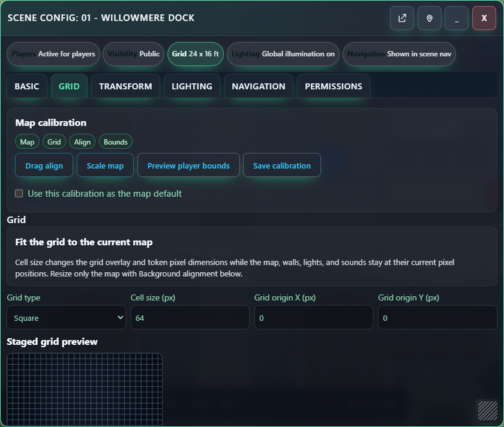Focus the Cell size (px) field

tap(190, 317)
